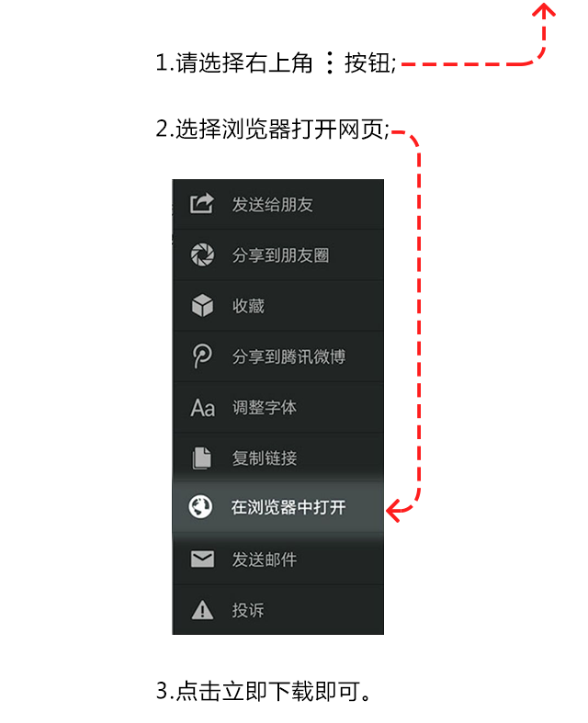This screenshot has width=588, height=723.
Task: Open the highlighted 在浏览器中打开 entry
Action: (x=278, y=507)
